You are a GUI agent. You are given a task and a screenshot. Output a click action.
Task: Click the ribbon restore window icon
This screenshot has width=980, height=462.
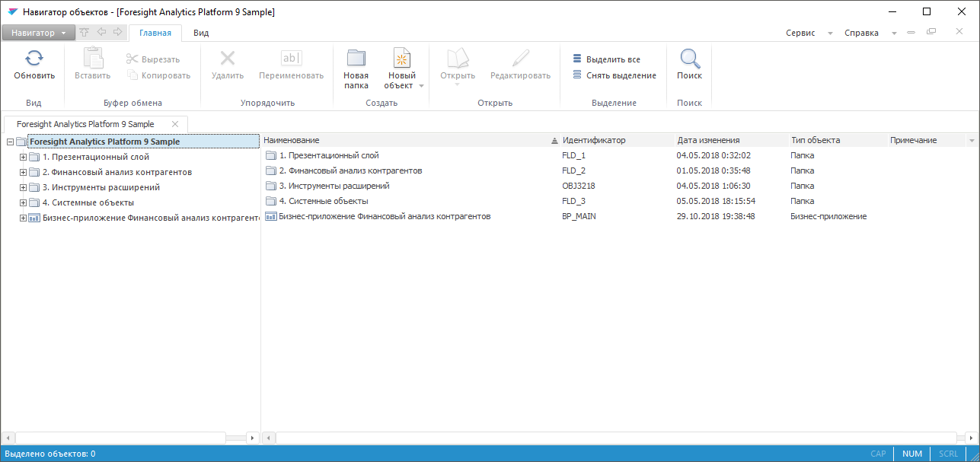point(931,32)
